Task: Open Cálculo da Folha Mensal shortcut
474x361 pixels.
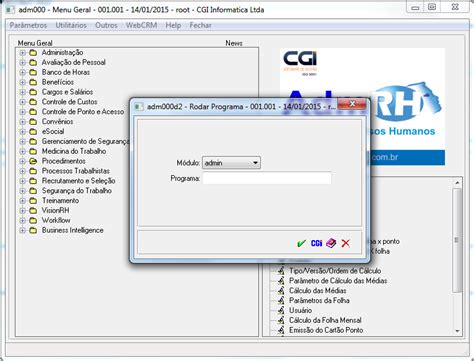Action: [x=325, y=320]
